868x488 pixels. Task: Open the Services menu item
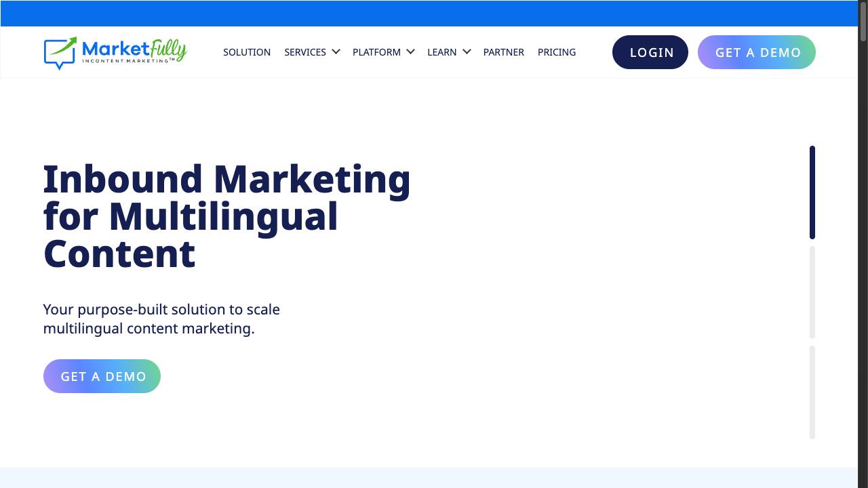point(305,52)
